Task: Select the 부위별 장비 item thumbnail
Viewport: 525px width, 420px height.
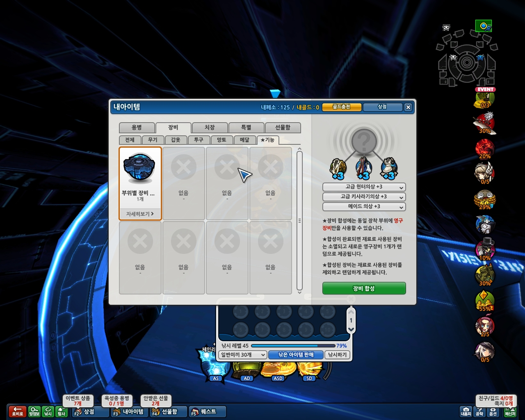Action: [139, 168]
